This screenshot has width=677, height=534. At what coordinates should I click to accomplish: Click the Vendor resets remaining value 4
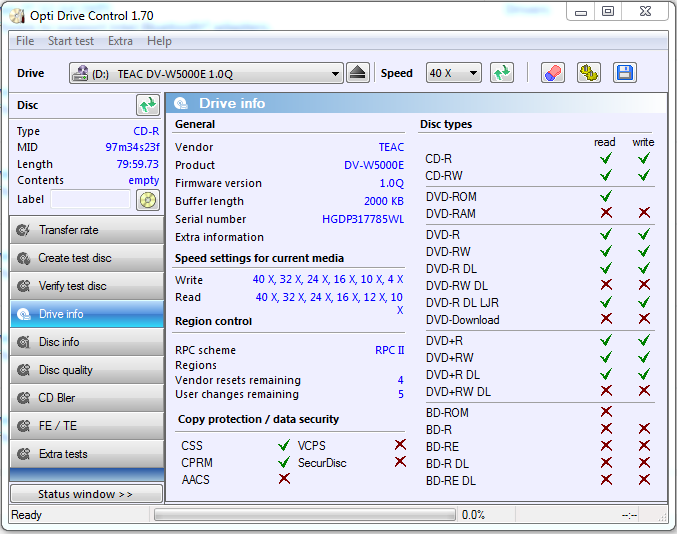coord(401,380)
